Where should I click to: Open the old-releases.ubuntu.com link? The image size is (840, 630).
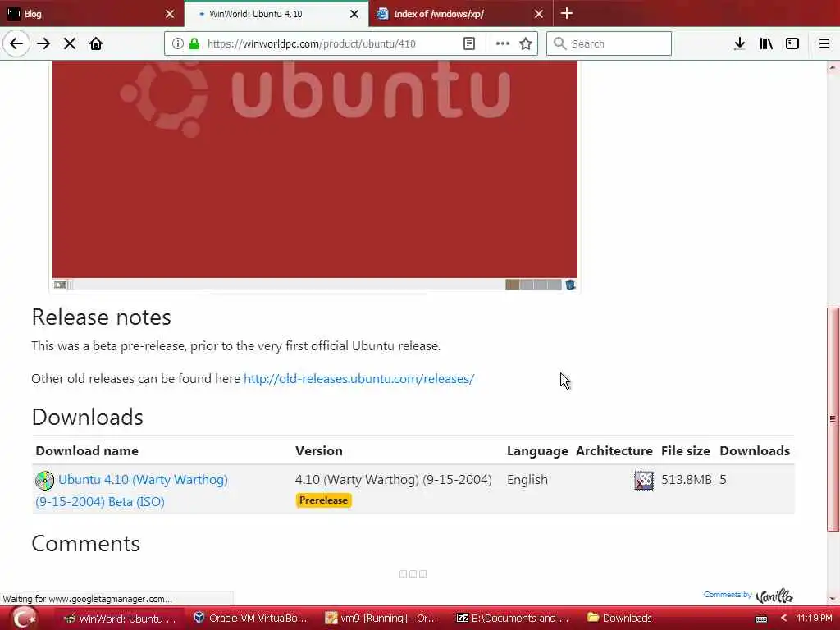click(x=359, y=379)
